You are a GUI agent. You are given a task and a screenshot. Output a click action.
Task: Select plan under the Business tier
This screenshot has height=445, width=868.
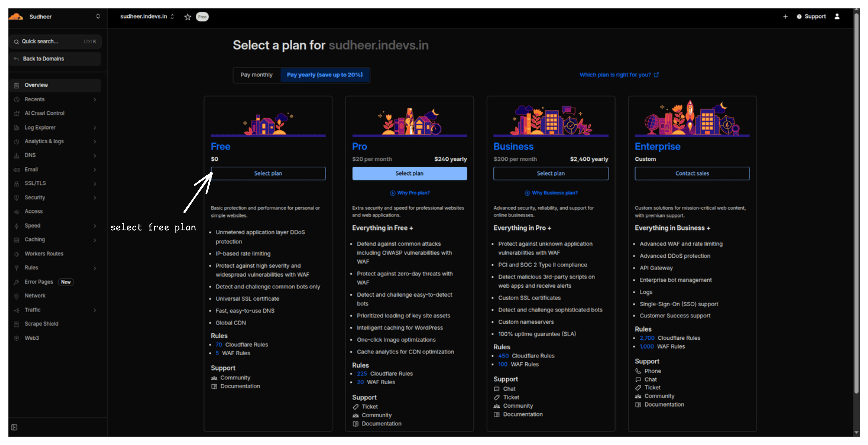[x=551, y=173]
